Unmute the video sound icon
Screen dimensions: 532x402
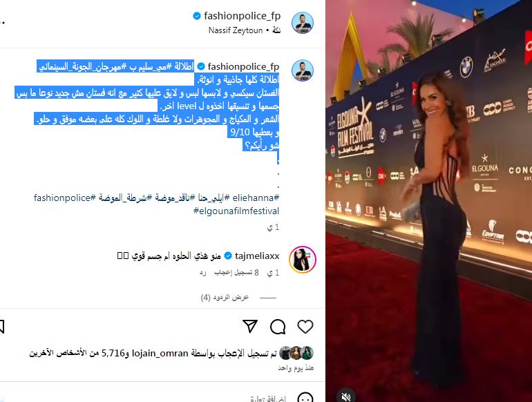click(x=346, y=396)
